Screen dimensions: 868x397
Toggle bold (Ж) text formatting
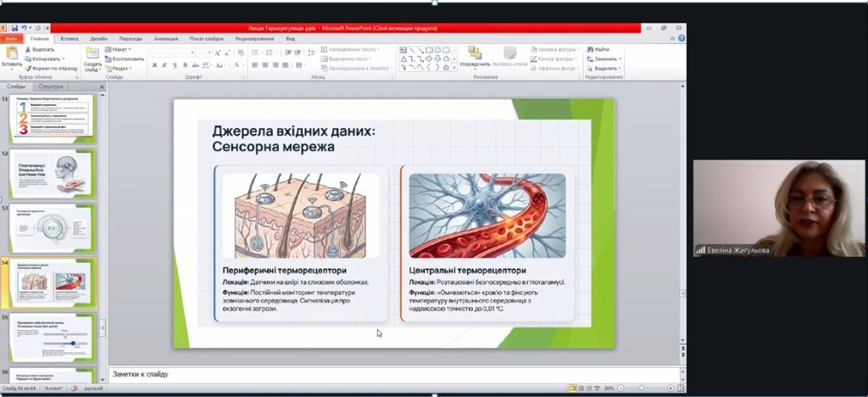[x=155, y=65]
